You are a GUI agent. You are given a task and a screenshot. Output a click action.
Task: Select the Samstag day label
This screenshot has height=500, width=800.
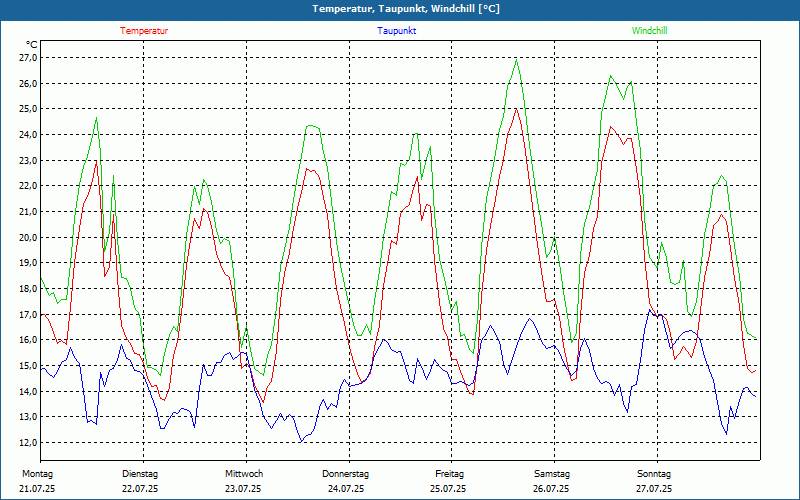pos(551,473)
